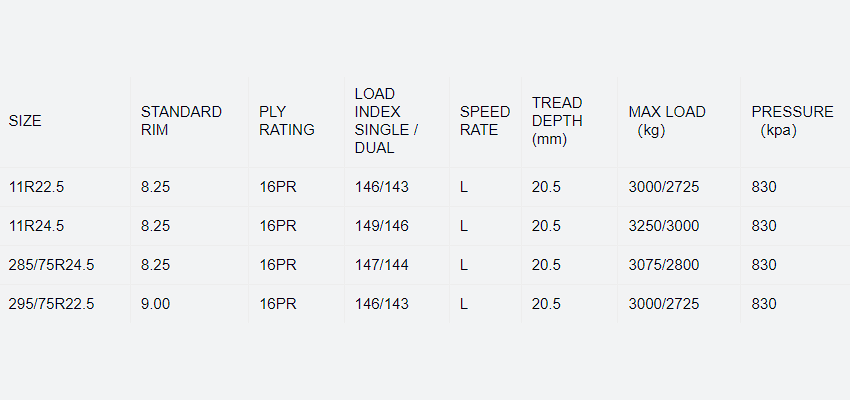Screen dimensions: 850x400
Task: Click the PLY RATING column header
Action: 287,121
